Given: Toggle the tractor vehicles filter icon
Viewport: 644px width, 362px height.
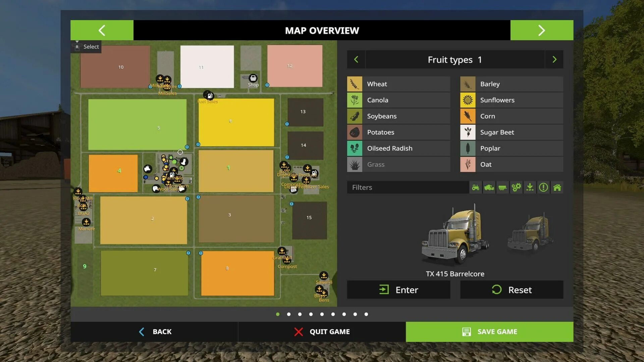Looking at the screenshot, I should 476,187.
